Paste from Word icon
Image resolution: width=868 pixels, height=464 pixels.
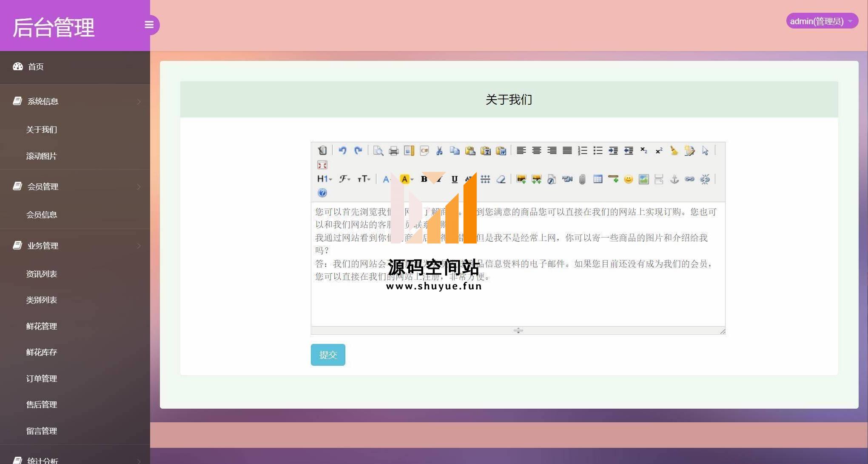(501, 150)
